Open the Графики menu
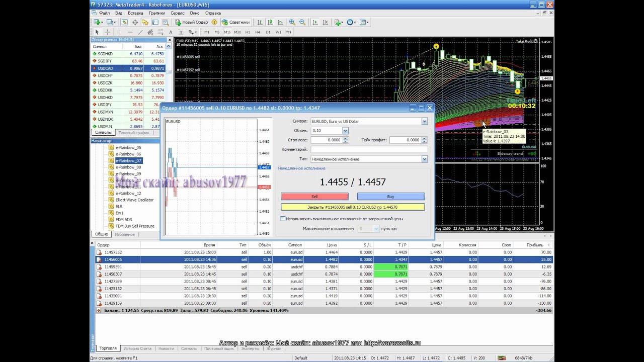The height and width of the screenshot is (362, 644). pos(157,13)
